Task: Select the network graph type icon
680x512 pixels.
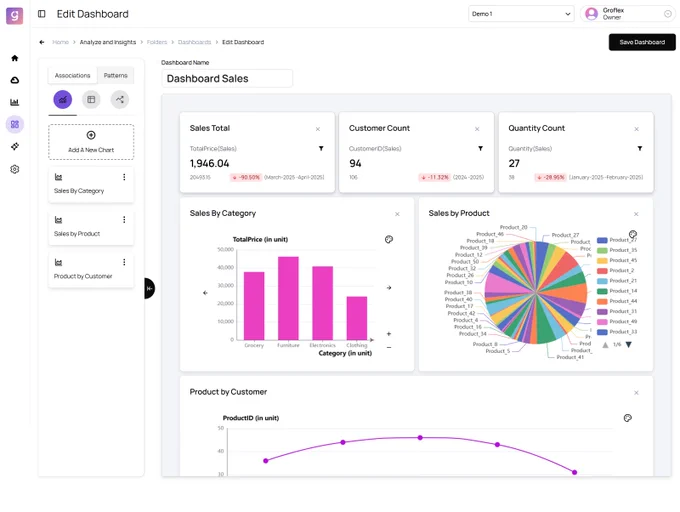Action: (120, 100)
